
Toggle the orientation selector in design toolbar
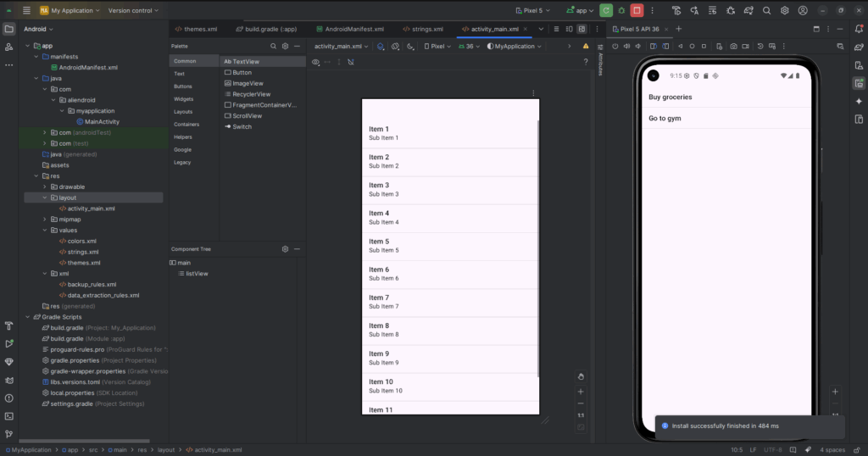pyautogui.click(x=395, y=47)
